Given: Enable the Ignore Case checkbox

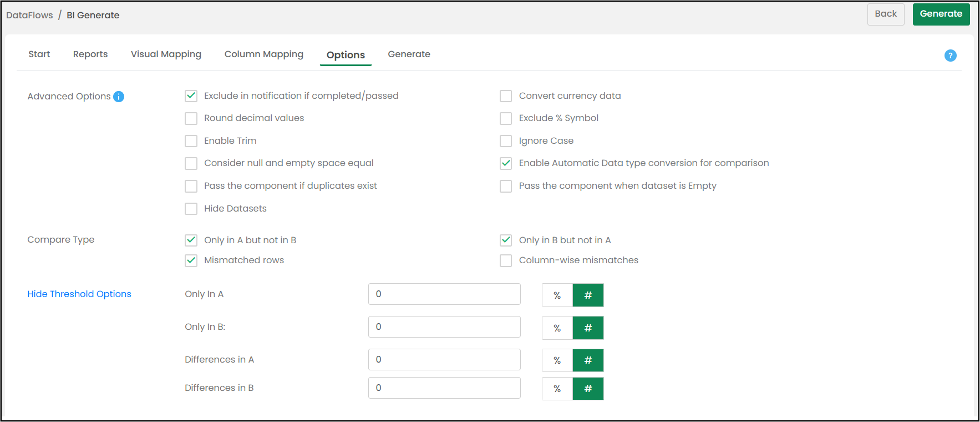Looking at the screenshot, I should pos(506,141).
